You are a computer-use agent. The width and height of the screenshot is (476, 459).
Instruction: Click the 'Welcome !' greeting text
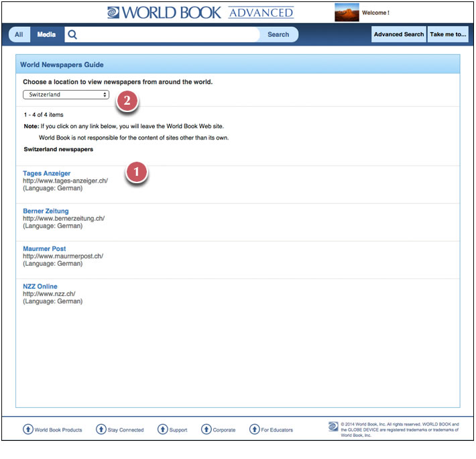(x=375, y=13)
